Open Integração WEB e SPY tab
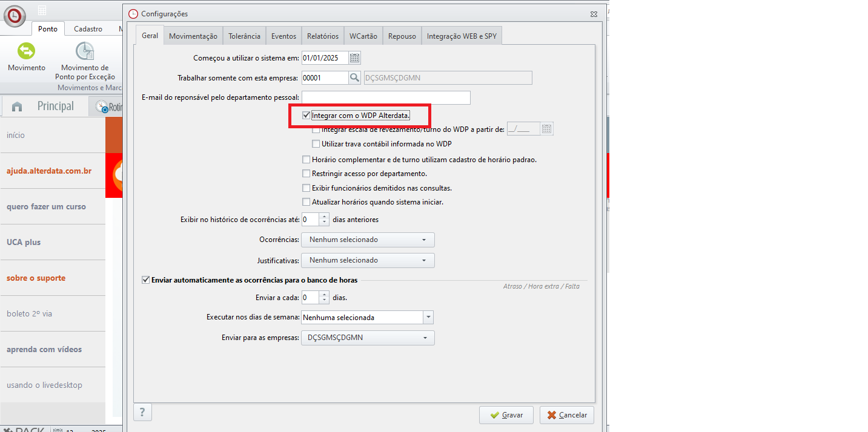The image size is (868, 432). click(462, 36)
